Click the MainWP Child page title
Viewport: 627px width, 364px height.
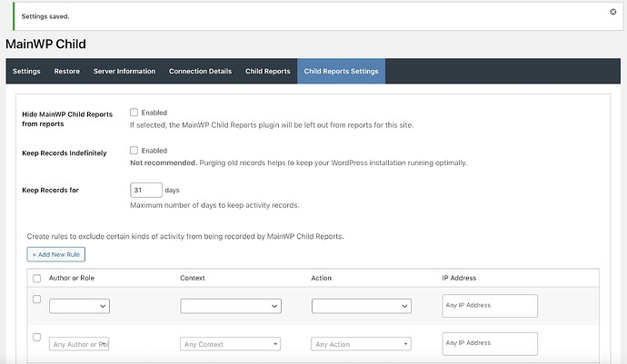point(45,44)
